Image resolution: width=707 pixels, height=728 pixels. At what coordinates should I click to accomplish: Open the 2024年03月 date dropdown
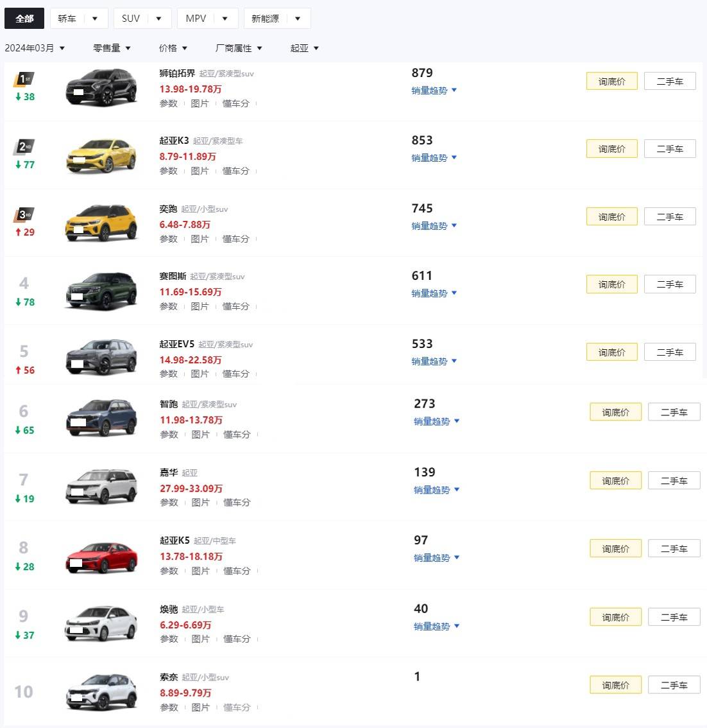point(35,48)
